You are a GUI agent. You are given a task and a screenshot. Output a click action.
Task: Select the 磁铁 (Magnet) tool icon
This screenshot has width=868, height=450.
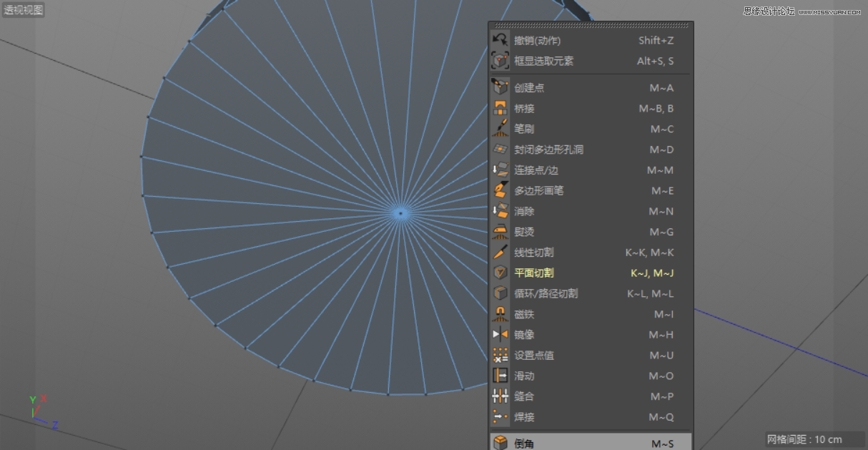point(500,313)
